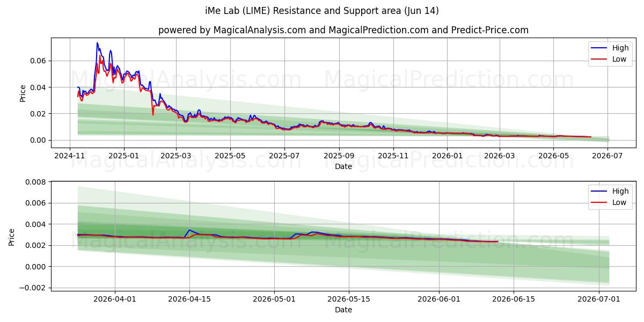Click the '2024-11' tick label
644x322 pixels.
point(70,156)
